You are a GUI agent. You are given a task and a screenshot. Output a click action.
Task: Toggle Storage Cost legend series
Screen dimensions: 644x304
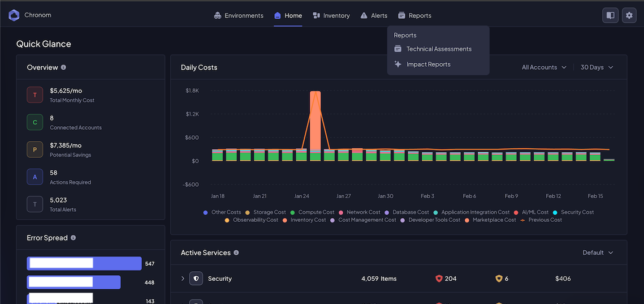[269, 212]
